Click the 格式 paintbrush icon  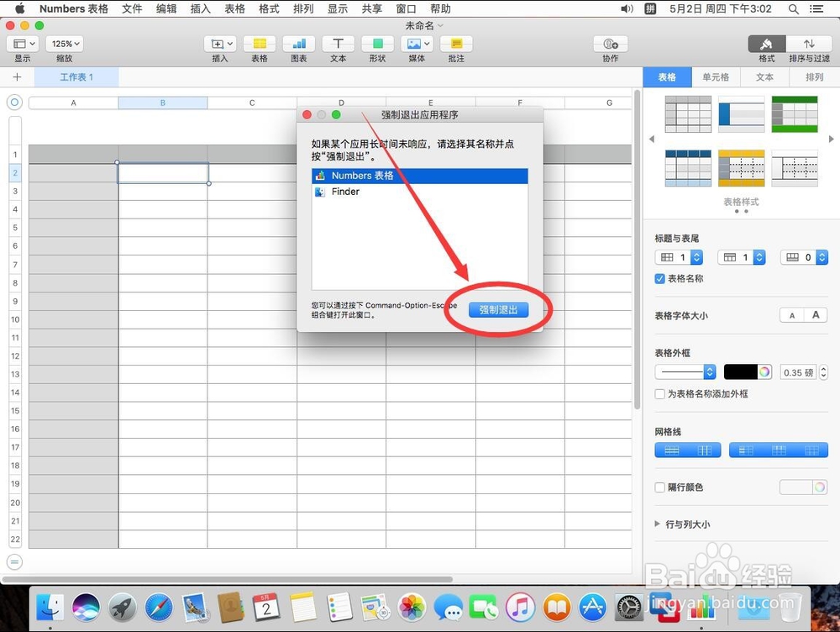click(x=767, y=44)
